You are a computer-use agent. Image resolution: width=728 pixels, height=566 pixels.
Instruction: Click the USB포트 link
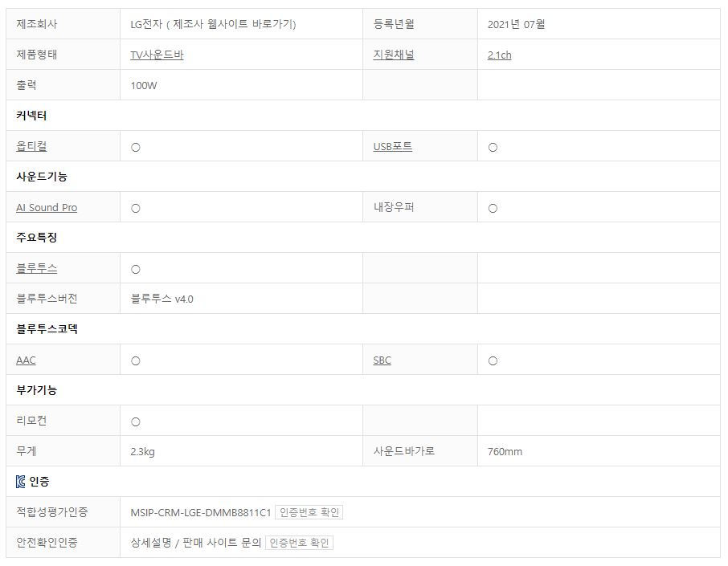pyautogui.click(x=392, y=146)
